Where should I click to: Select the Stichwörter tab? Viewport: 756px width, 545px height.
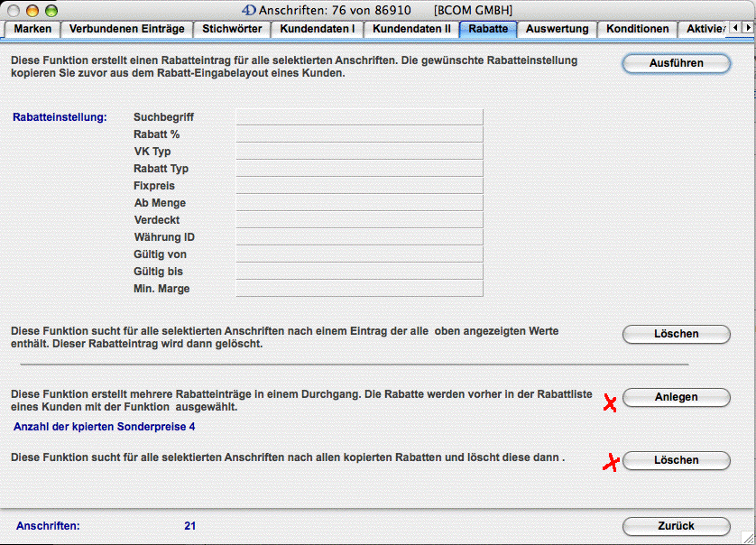232,29
